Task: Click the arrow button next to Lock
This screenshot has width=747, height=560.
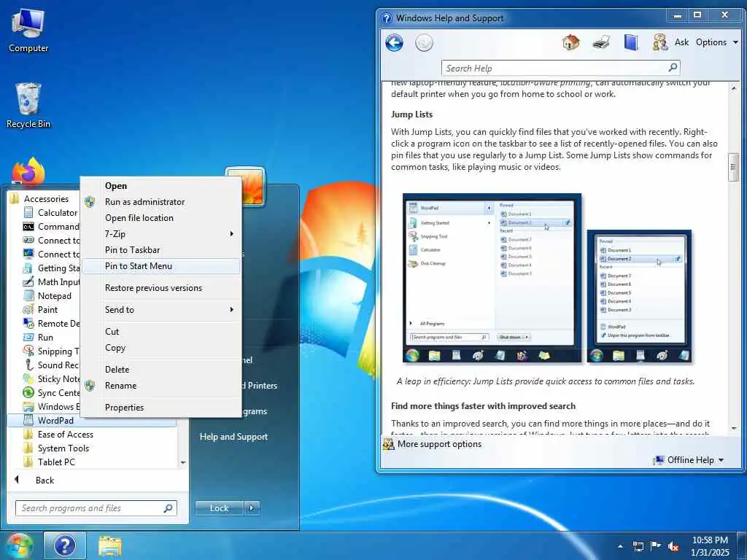Action: pyautogui.click(x=252, y=508)
